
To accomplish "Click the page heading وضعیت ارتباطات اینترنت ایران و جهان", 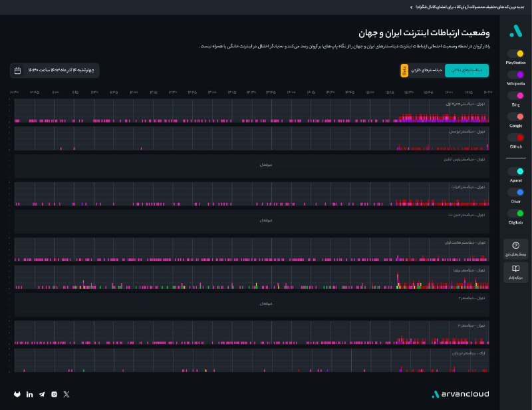I will [x=424, y=33].
